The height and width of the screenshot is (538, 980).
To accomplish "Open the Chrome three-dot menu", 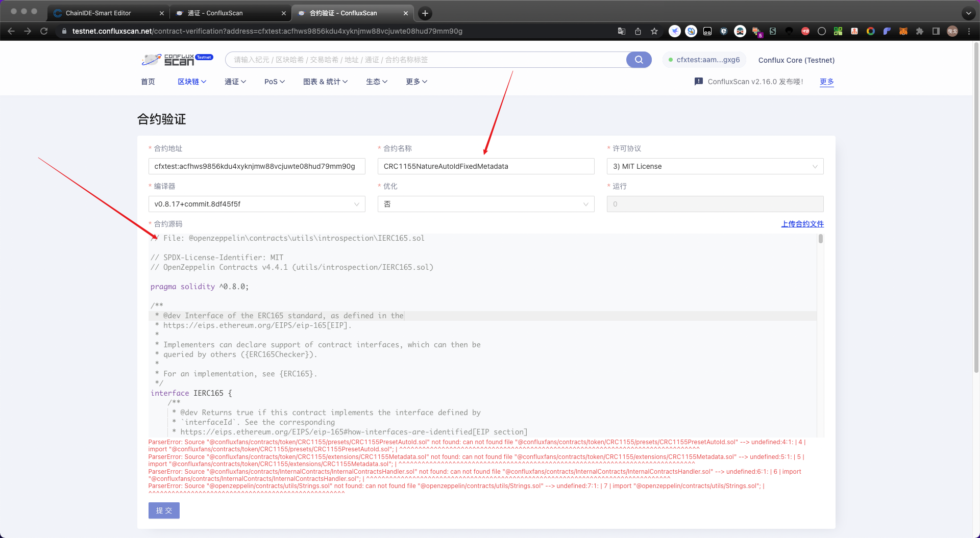I will pyautogui.click(x=969, y=31).
